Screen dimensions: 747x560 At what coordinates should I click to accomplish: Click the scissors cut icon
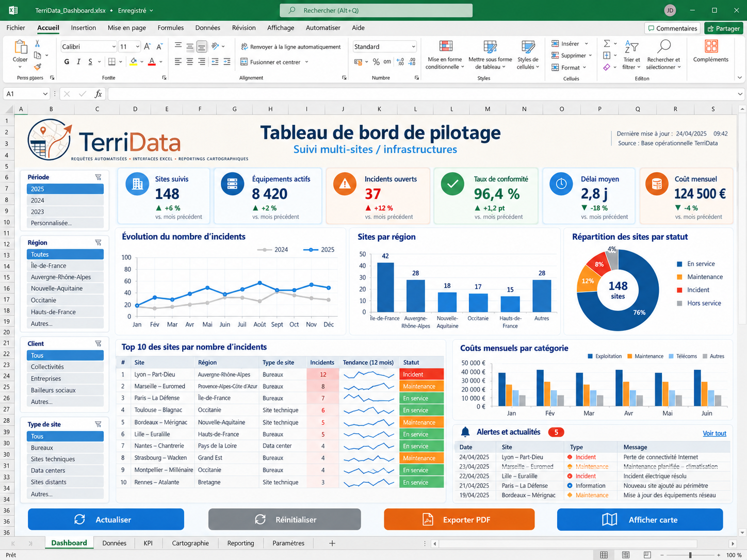coord(37,44)
